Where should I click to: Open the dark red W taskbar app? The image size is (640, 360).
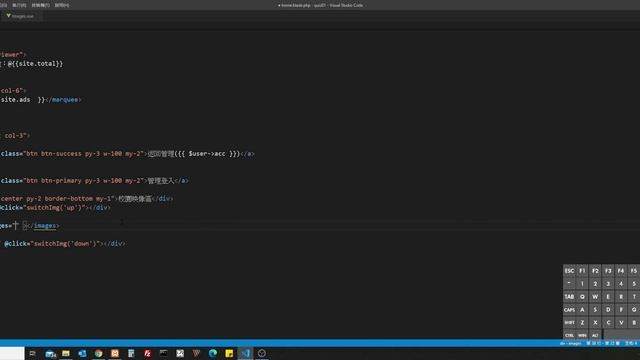click(x=196, y=353)
